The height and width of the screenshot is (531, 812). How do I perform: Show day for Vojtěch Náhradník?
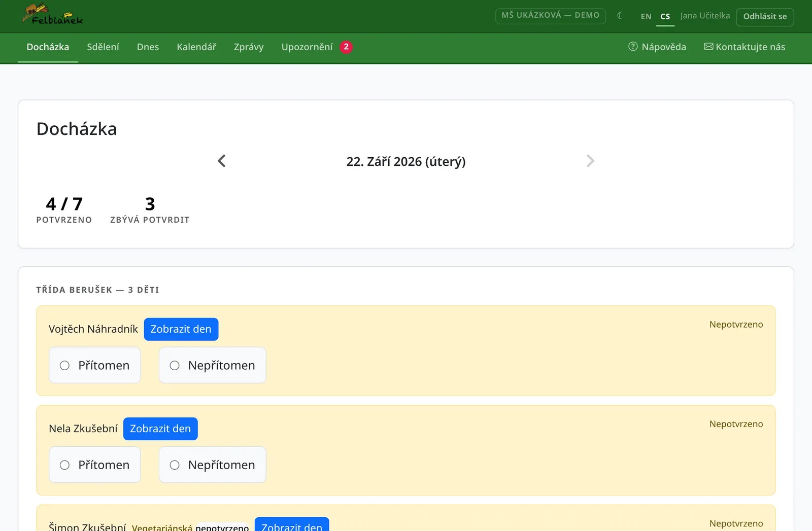click(181, 329)
